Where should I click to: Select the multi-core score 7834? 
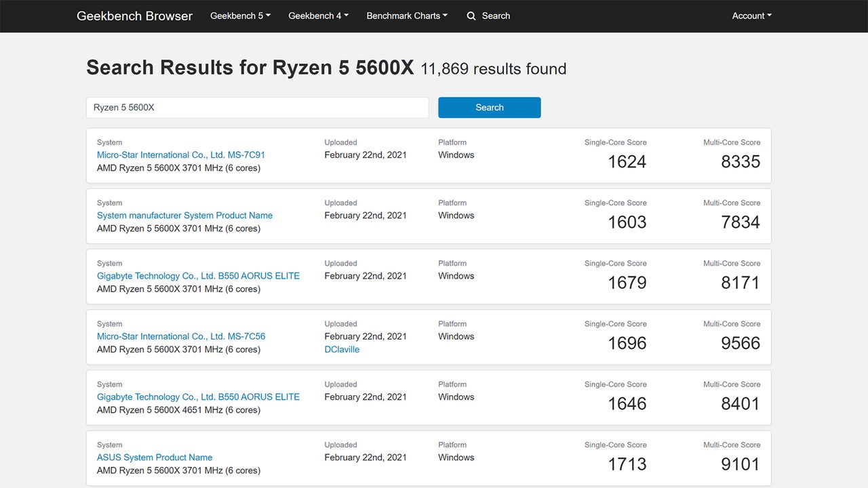click(x=741, y=222)
